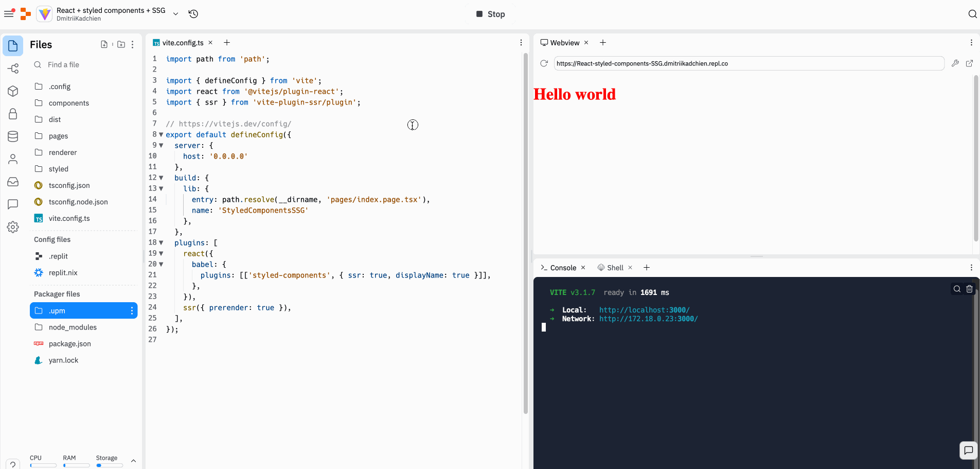Create a new file icon
The width and height of the screenshot is (980, 469).
click(104, 44)
